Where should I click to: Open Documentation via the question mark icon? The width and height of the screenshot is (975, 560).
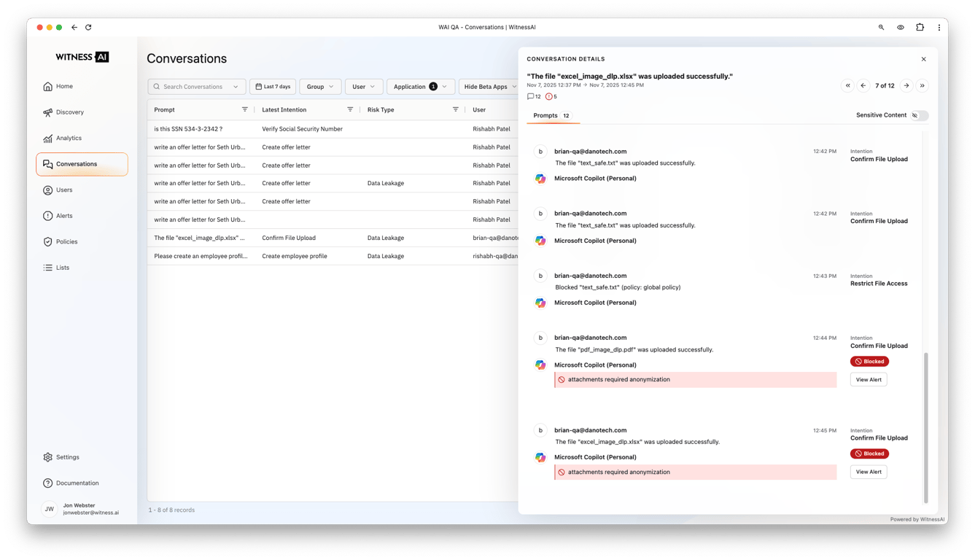pos(48,483)
